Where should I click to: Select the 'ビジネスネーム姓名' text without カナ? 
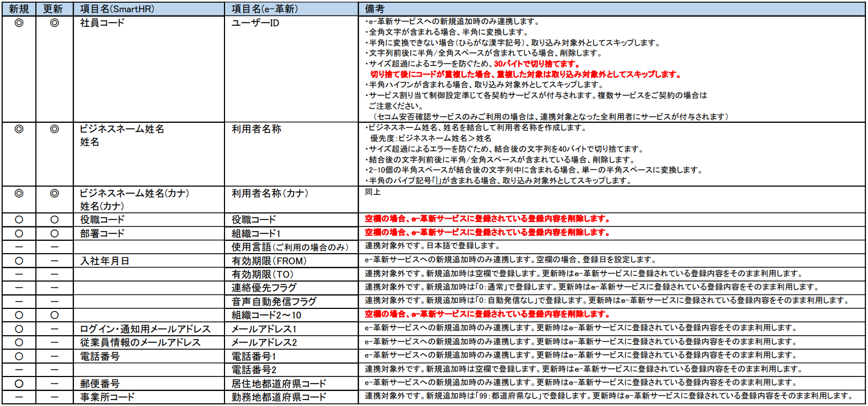click(122, 129)
